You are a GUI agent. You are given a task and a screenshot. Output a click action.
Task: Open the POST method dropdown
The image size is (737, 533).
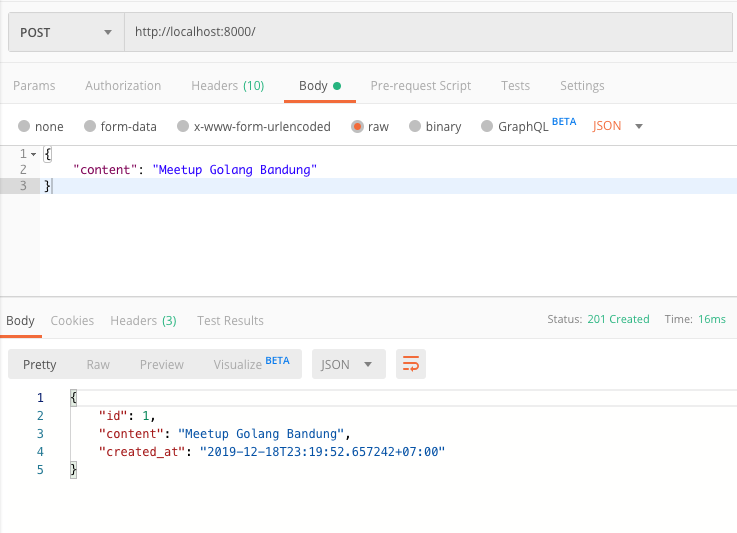66,32
